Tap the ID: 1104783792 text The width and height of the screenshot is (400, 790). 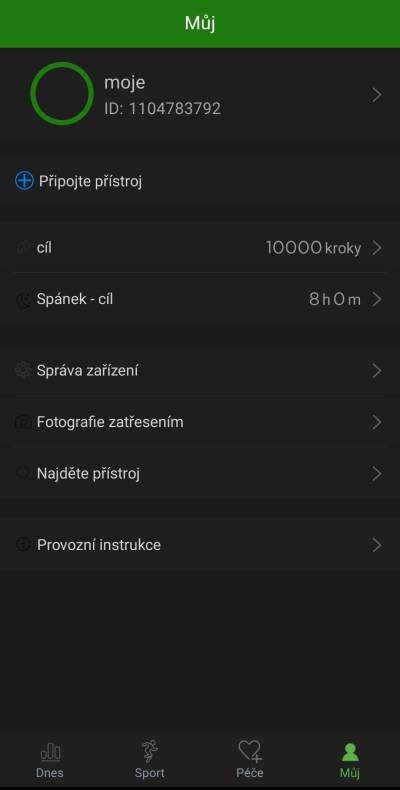click(x=162, y=109)
